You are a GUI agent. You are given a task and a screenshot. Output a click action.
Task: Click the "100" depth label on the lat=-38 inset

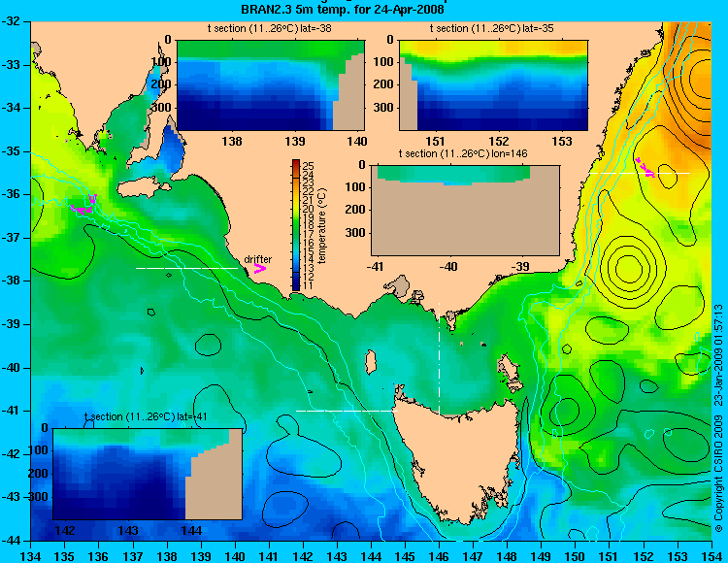161,62
